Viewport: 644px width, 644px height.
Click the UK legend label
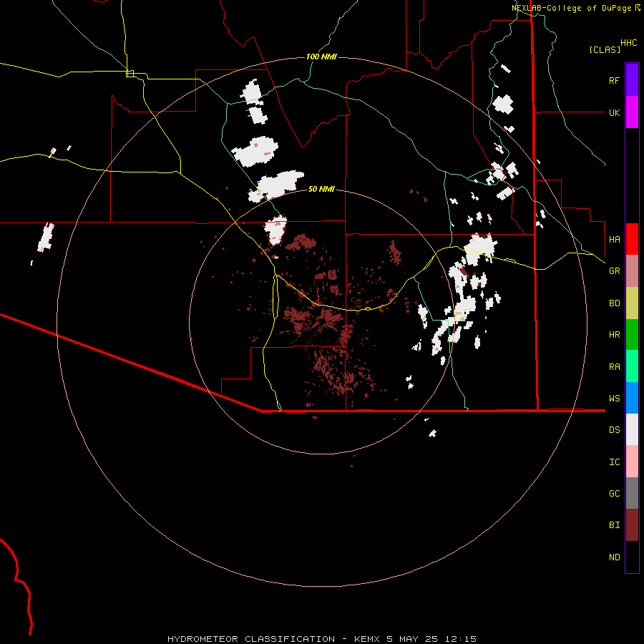click(614, 112)
